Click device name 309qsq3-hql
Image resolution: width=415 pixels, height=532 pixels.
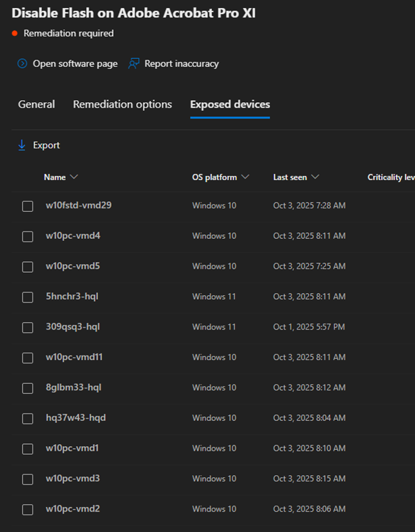pos(72,326)
